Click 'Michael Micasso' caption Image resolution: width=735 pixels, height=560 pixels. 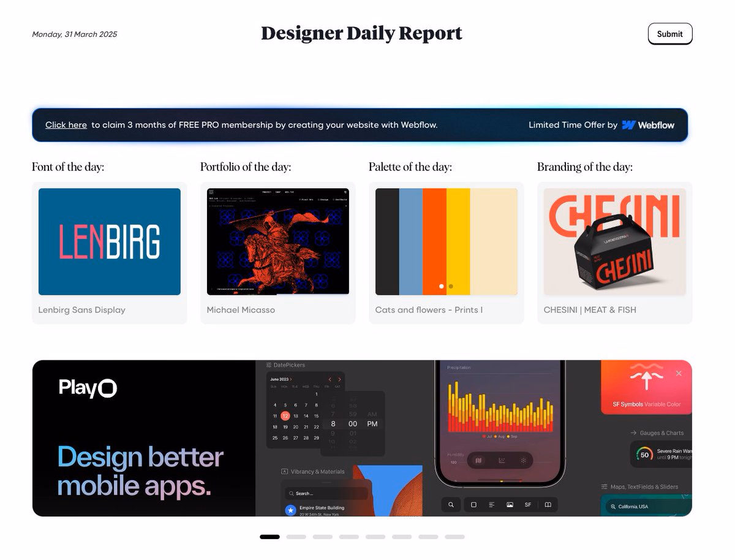click(241, 310)
